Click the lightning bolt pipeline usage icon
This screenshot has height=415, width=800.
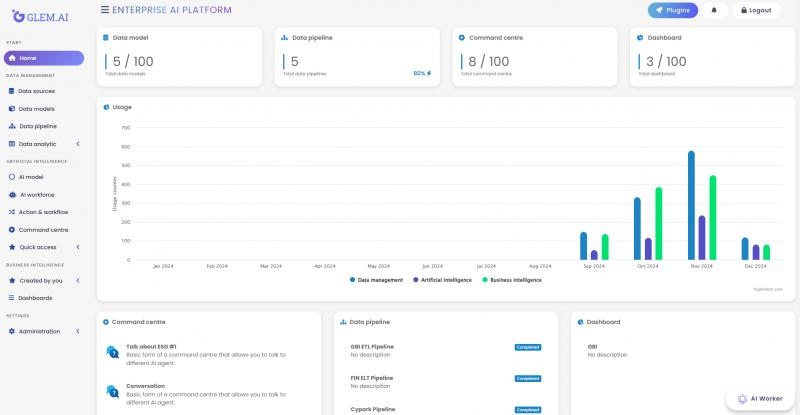[x=429, y=73]
